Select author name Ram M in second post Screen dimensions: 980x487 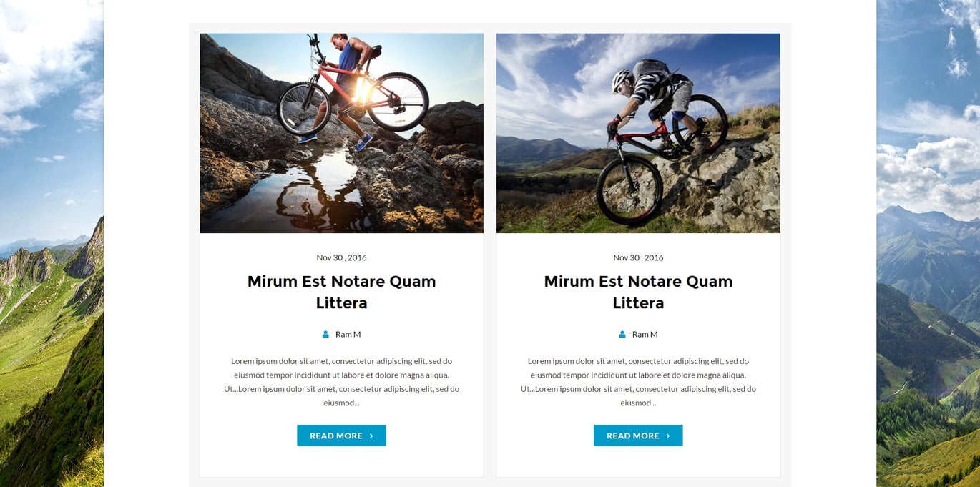[x=645, y=334]
